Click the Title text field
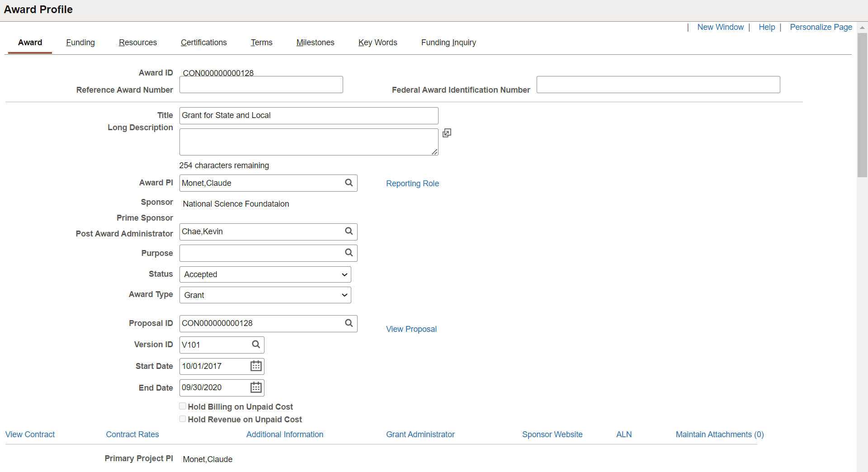868x472 pixels. 309,116
